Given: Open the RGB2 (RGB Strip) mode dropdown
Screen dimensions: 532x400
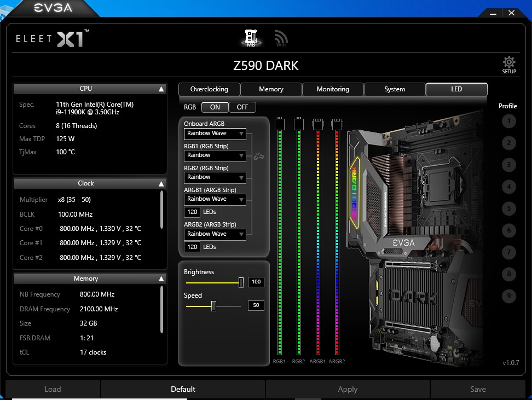Looking at the screenshot, I should pyautogui.click(x=215, y=177).
